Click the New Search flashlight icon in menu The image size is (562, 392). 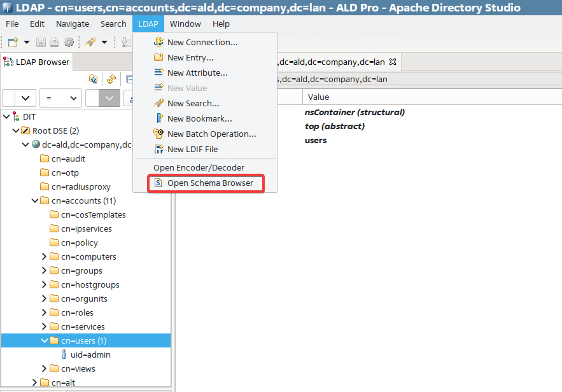[158, 103]
